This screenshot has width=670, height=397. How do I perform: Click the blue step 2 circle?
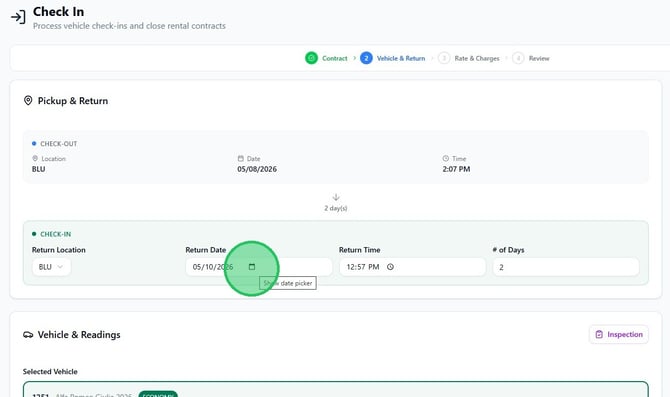[366, 58]
